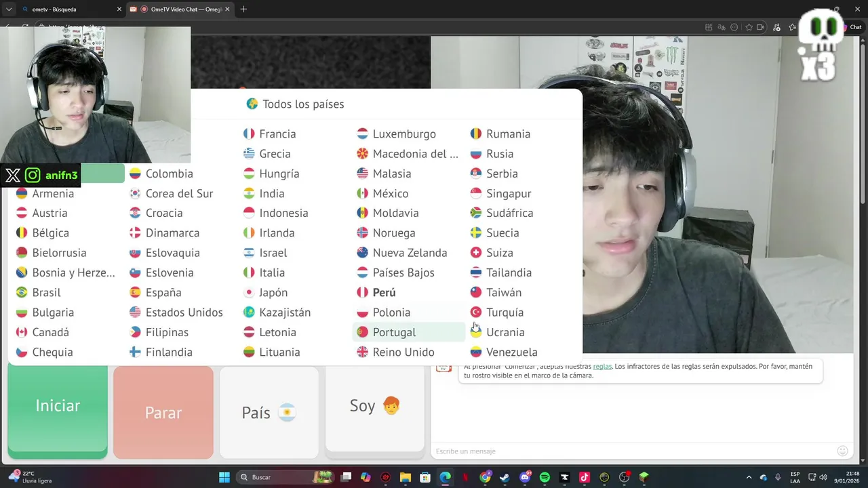Open Microsoft Store from taskbar
Image resolution: width=868 pixels, height=488 pixels.
[425, 477]
